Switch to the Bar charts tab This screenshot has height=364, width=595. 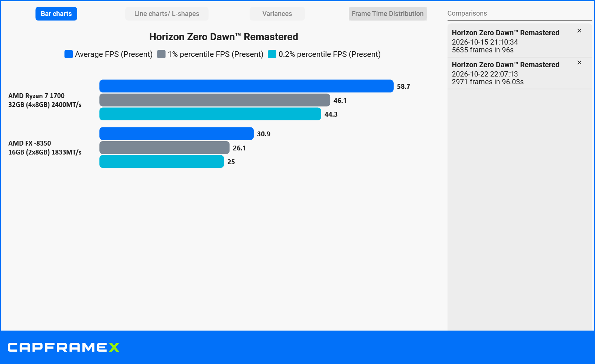click(56, 14)
